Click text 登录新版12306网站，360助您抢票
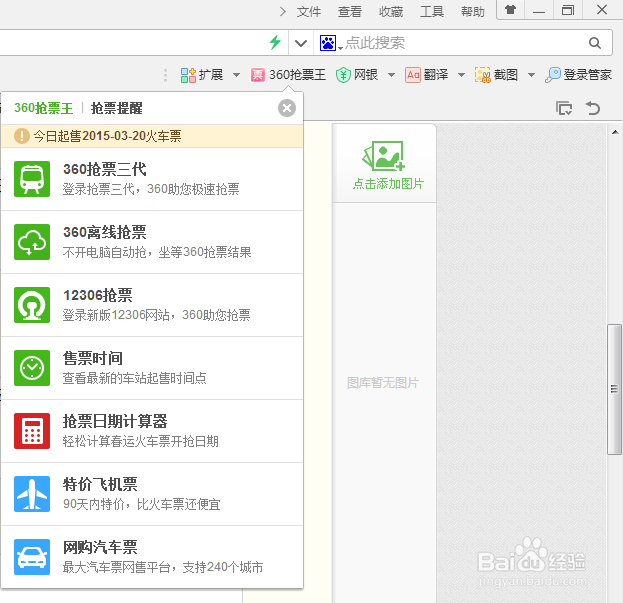This screenshot has width=623, height=603. click(x=157, y=315)
